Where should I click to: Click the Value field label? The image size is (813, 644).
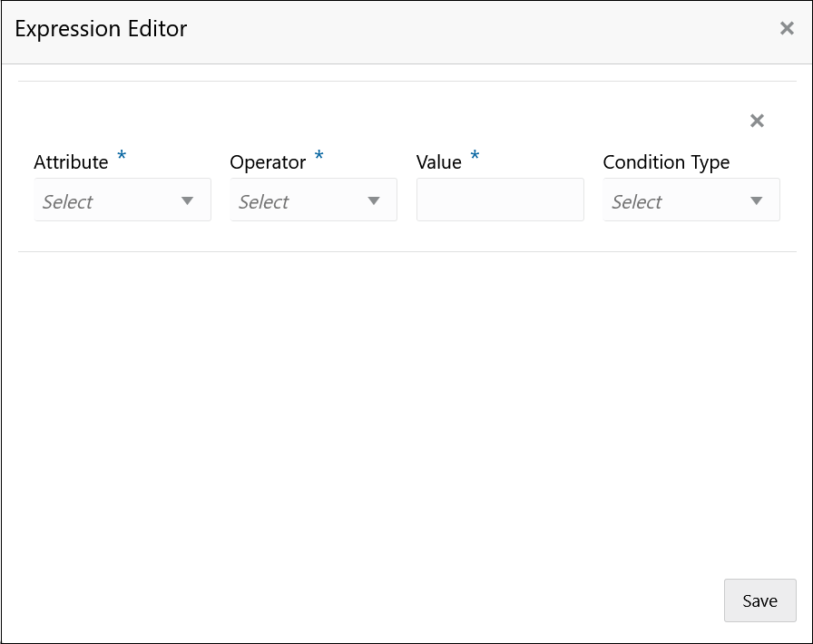[x=439, y=162]
